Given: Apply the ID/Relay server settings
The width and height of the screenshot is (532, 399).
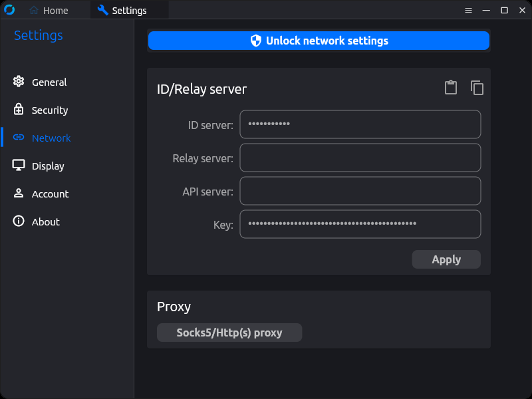Looking at the screenshot, I should click(446, 259).
